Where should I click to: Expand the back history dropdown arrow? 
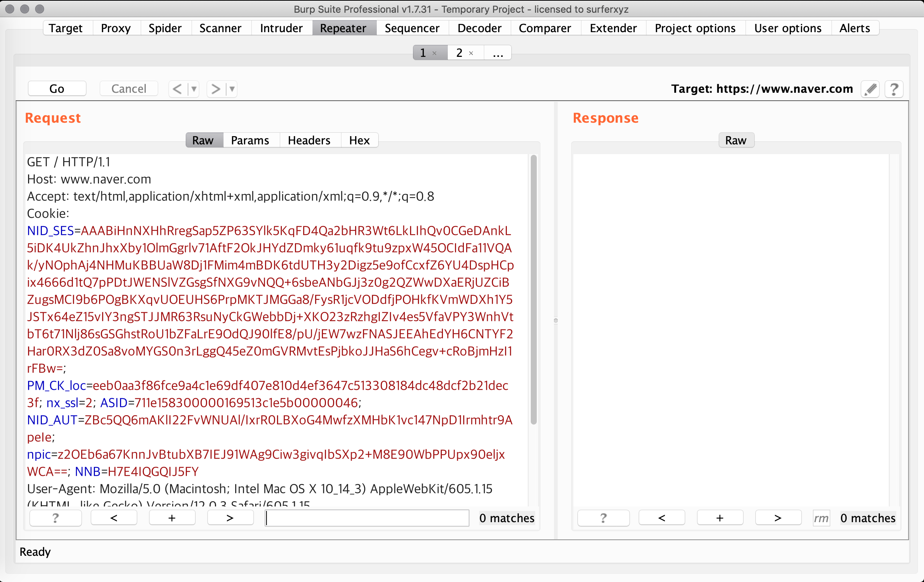point(194,89)
